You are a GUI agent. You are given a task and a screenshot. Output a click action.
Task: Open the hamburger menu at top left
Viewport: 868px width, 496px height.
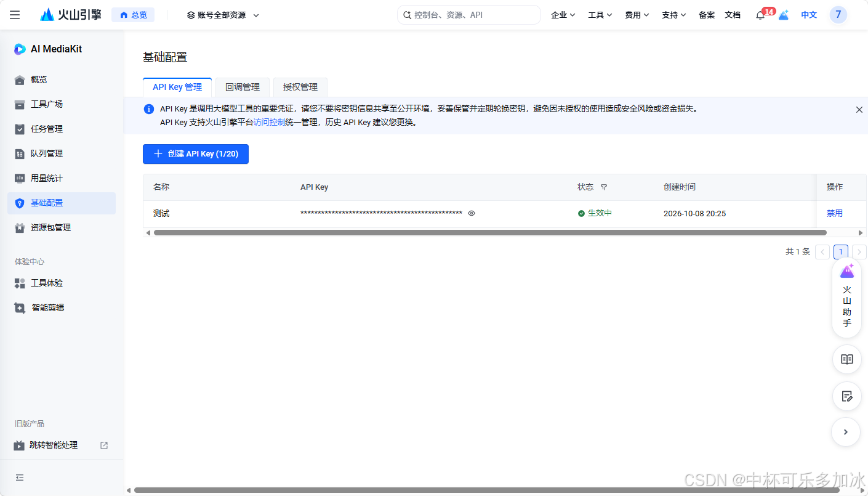click(x=15, y=15)
